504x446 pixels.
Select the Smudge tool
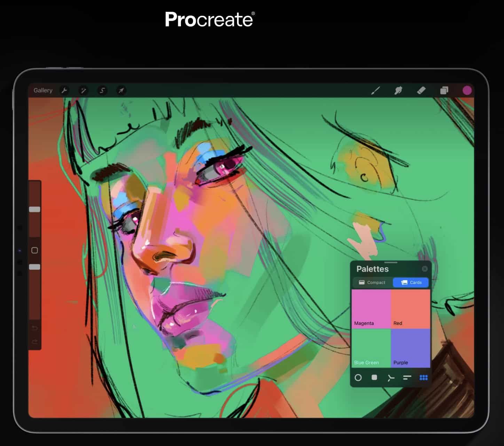click(398, 91)
